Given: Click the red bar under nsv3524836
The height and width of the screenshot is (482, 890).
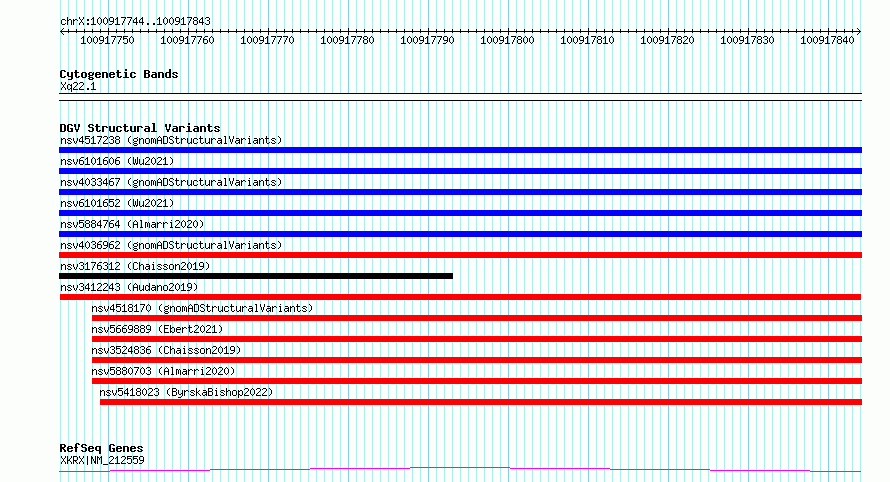Looking at the screenshot, I should coord(477,360).
